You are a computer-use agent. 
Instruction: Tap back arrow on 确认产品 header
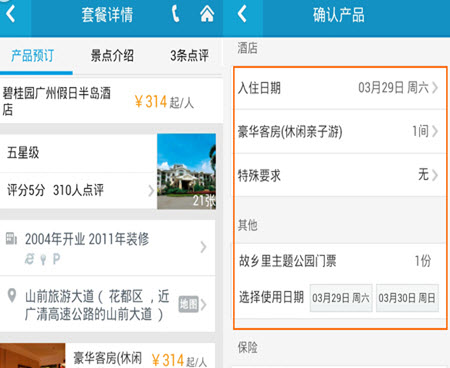tap(243, 14)
